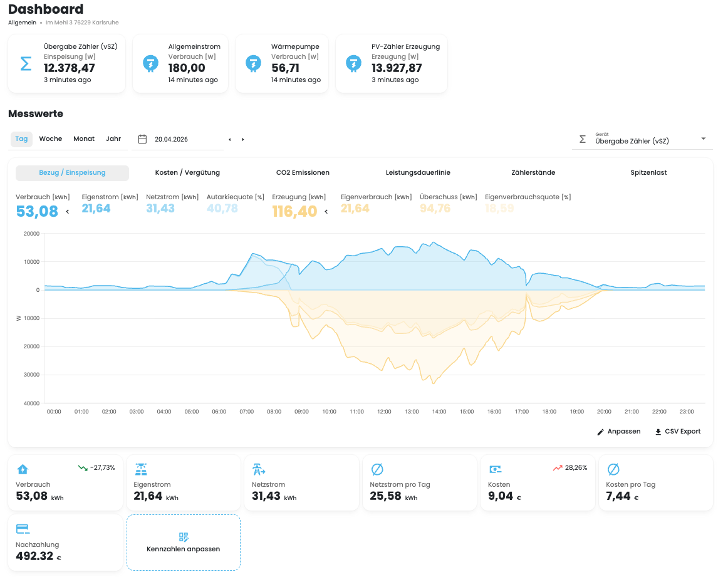Click the Netzstrom power pylon icon
Screen dimensions: 728x577
(x=259, y=469)
